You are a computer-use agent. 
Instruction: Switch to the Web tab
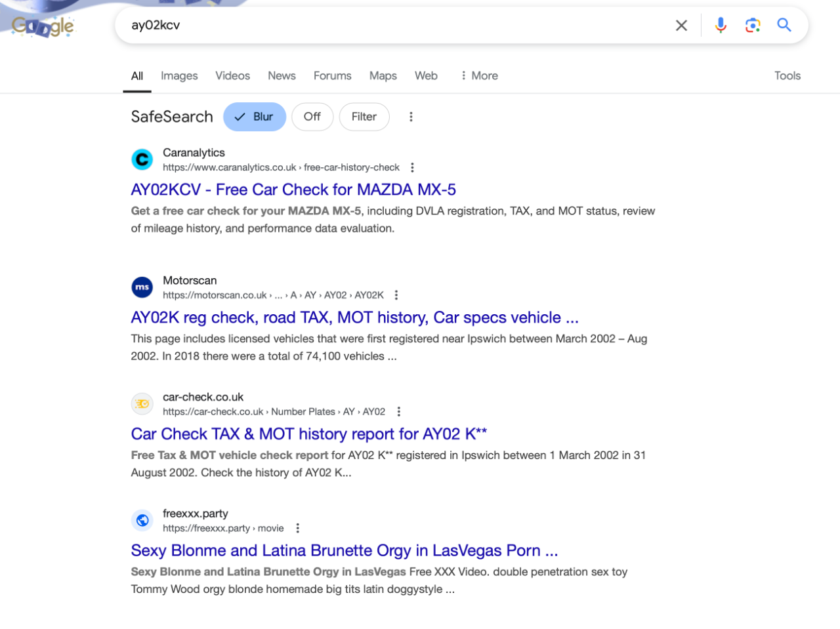(x=426, y=75)
